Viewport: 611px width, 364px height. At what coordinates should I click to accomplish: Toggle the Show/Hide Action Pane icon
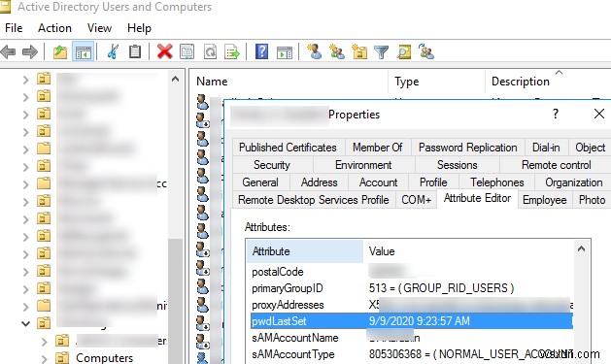coord(285,51)
